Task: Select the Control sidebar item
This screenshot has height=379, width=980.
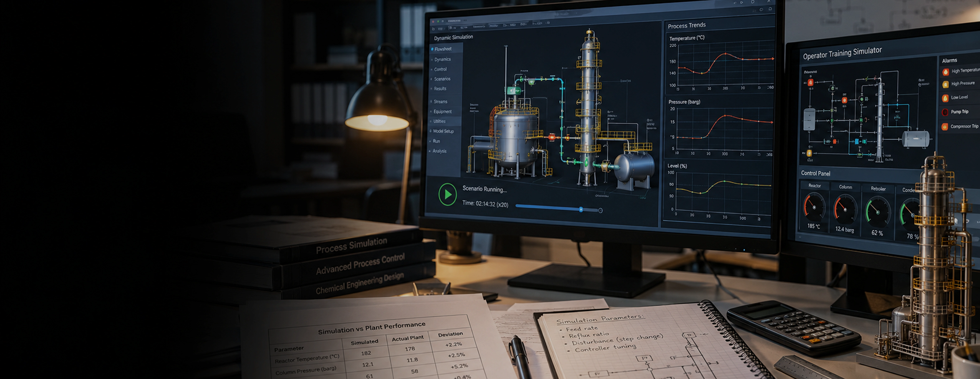Action: point(441,69)
